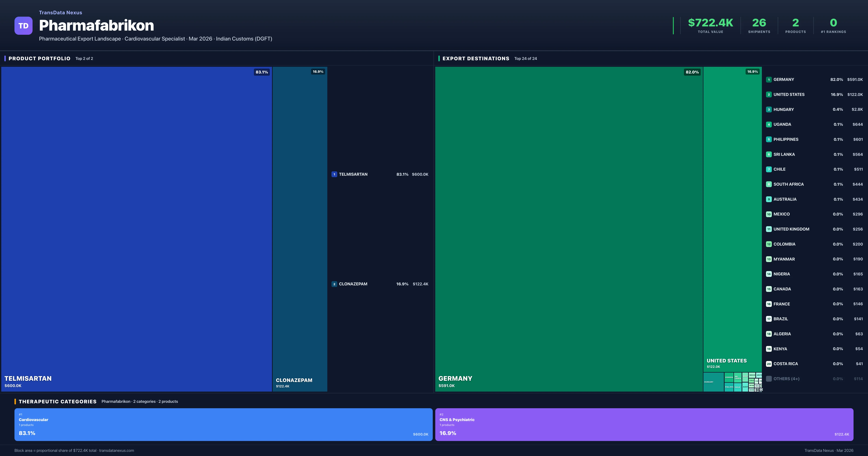Click the small Uganda treemap tile
This screenshot has height=456, width=868.
pyautogui.click(x=729, y=377)
